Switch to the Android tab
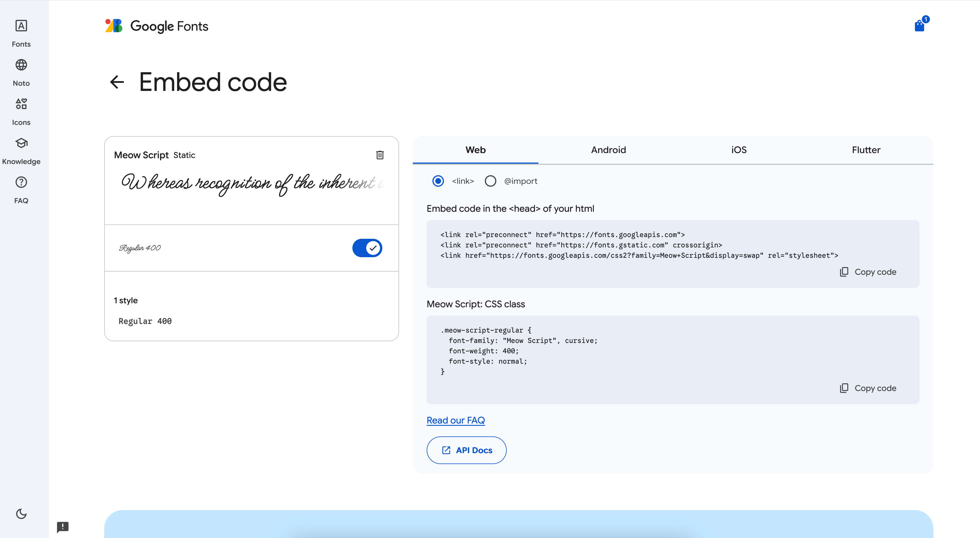The image size is (980, 538). click(x=608, y=150)
